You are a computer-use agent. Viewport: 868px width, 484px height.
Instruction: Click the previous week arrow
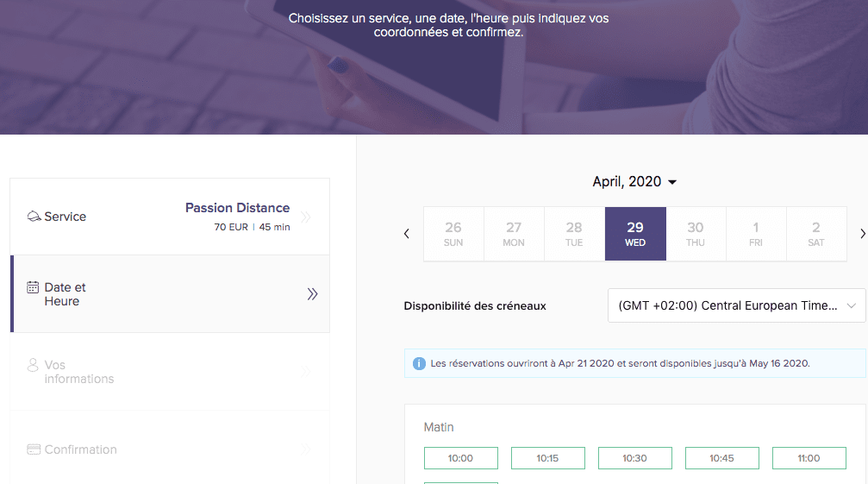[x=407, y=234]
